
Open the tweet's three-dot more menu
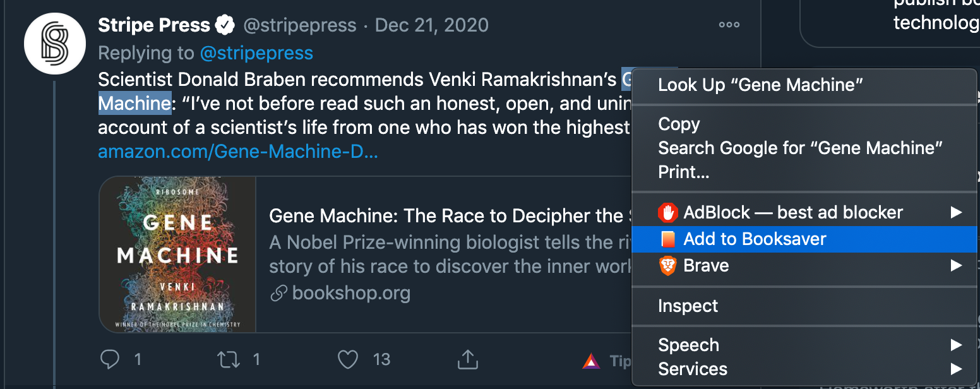(x=729, y=25)
